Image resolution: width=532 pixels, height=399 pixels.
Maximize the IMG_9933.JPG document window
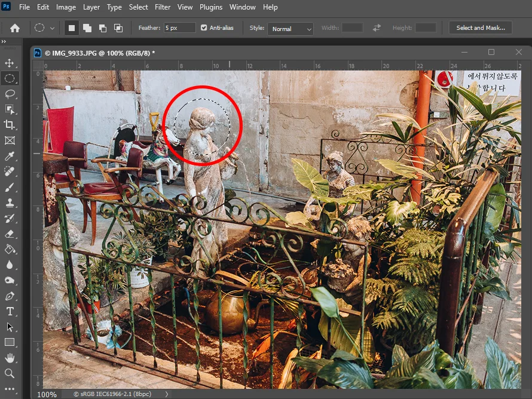click(x=491, y=52)
